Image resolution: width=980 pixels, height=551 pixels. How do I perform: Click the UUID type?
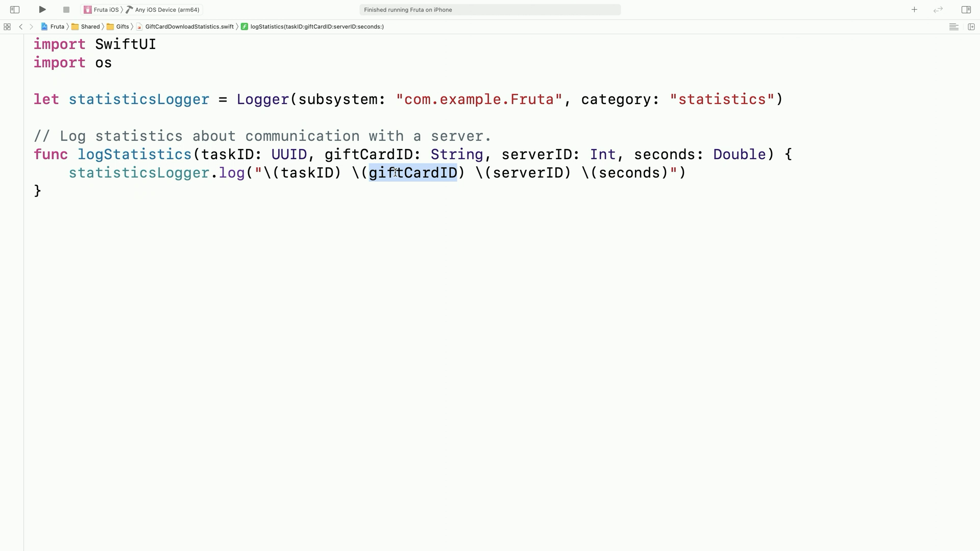click(289, 155)
